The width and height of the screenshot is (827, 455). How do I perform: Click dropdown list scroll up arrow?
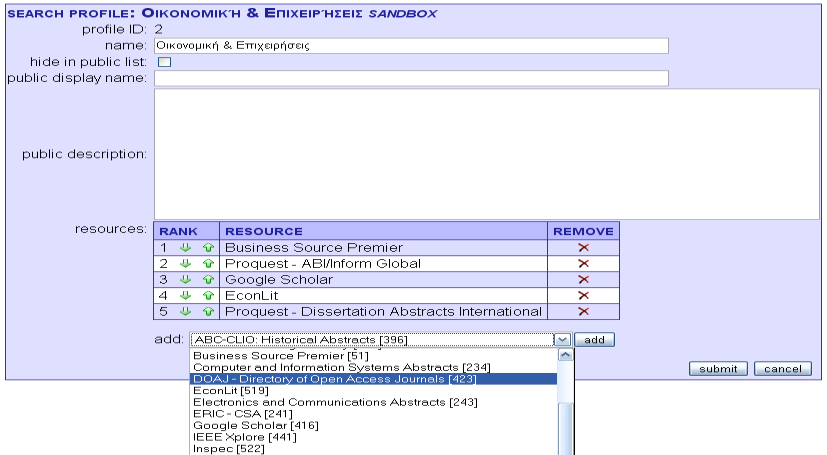coord(565,355)
